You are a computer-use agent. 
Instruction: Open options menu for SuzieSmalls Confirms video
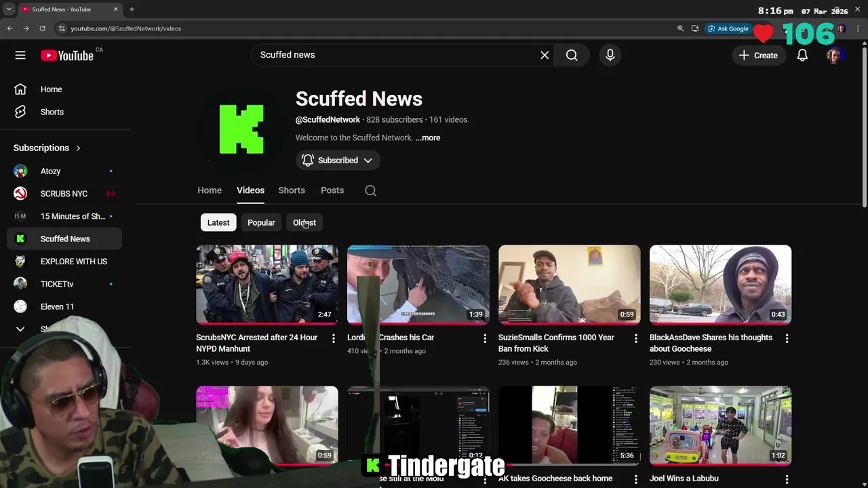coord(635,338)
